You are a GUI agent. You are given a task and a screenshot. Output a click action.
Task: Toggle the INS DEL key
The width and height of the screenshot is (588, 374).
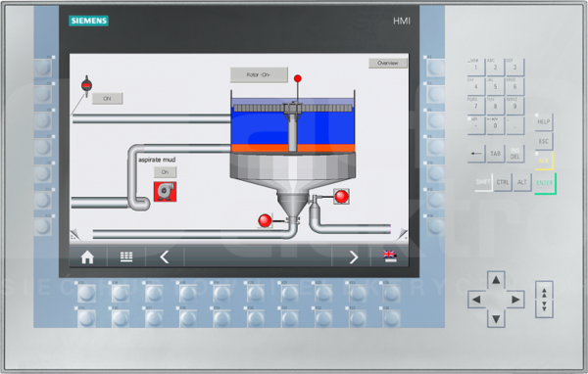pyautogui.click(x=514, y=154)
